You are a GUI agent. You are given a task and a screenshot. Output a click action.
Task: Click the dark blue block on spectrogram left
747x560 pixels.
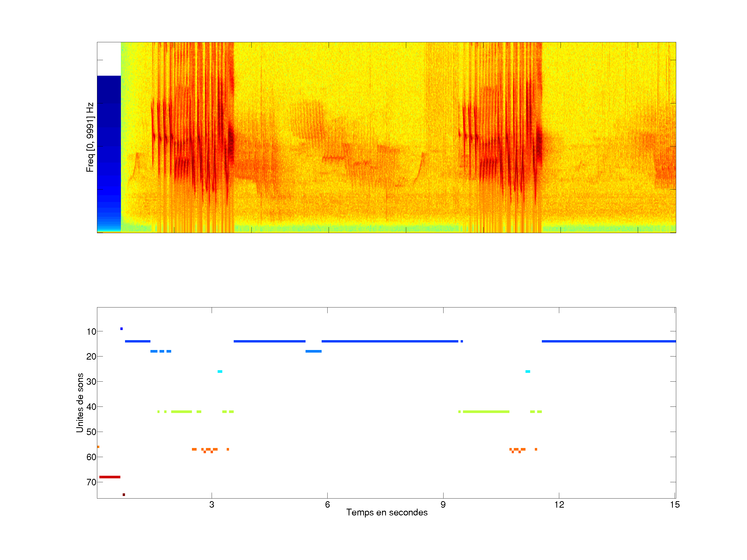click(109, 142)
